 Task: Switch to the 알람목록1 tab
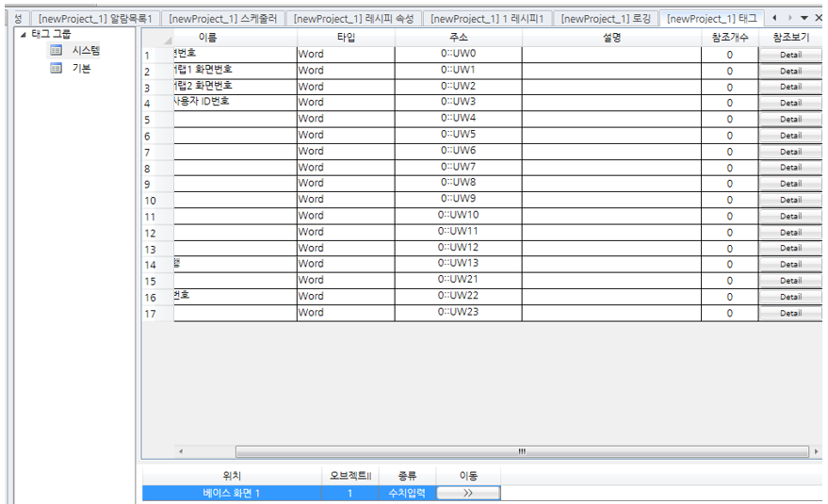(95, 19)
